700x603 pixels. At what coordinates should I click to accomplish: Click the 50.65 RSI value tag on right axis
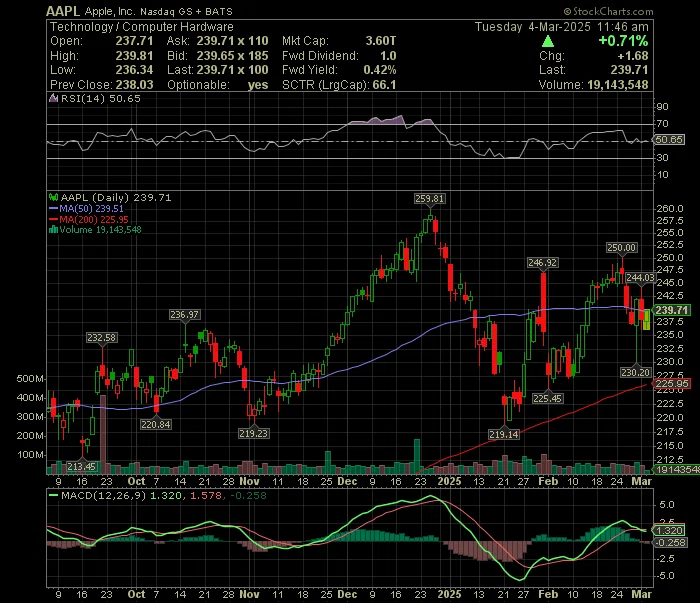(669, 140)
